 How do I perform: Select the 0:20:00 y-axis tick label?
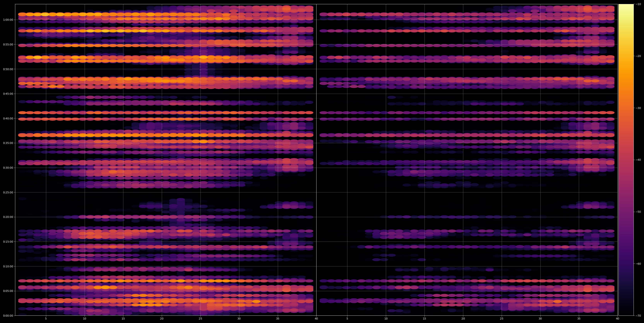click(8, 217)
